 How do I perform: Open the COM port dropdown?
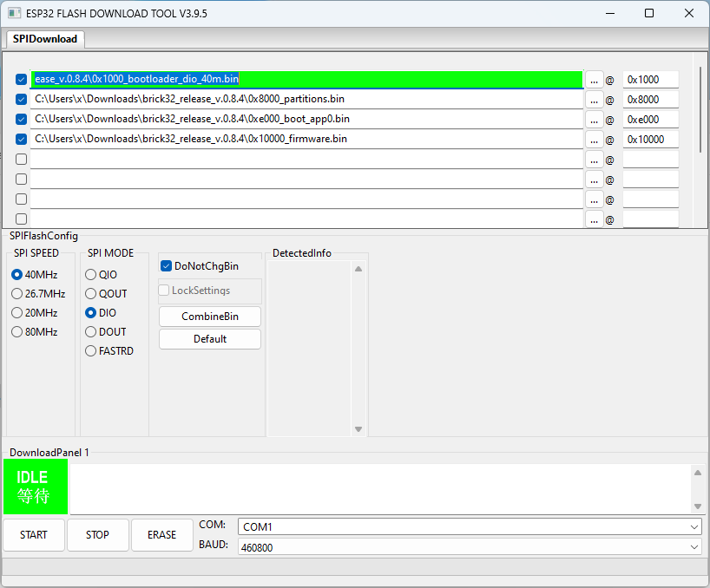[x=469, y=526]
